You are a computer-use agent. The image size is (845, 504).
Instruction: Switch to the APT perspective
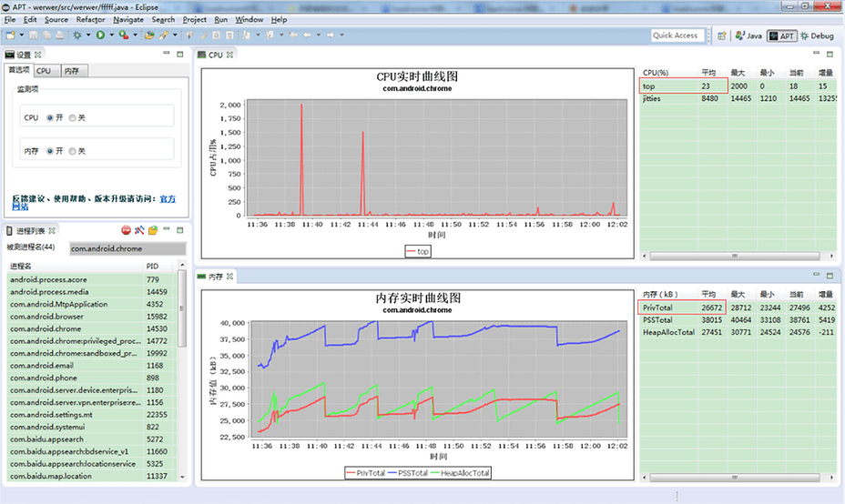782,35
